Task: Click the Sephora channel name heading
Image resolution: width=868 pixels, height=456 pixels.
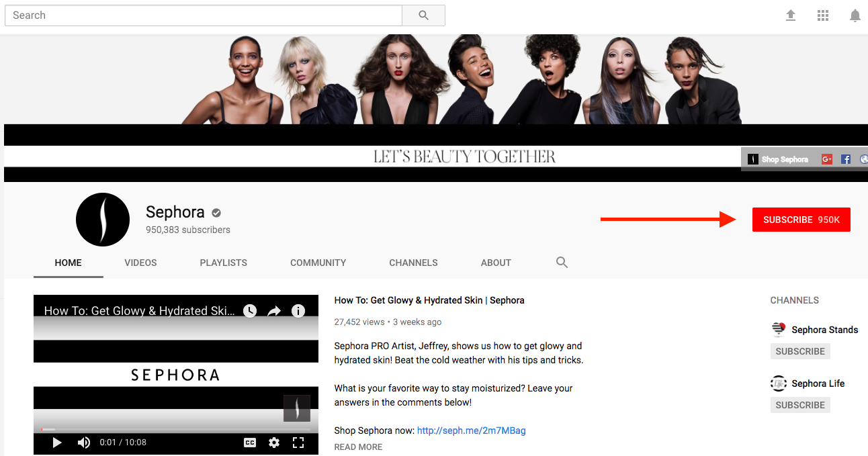Action: 175,212
